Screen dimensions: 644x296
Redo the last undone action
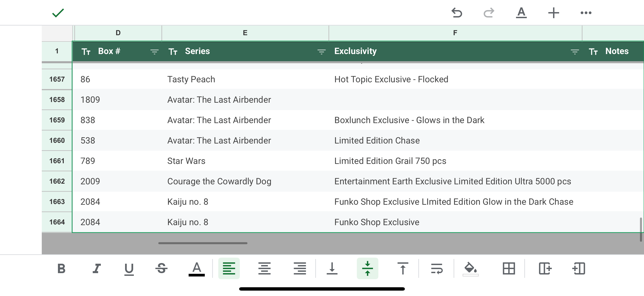point(489,13)
